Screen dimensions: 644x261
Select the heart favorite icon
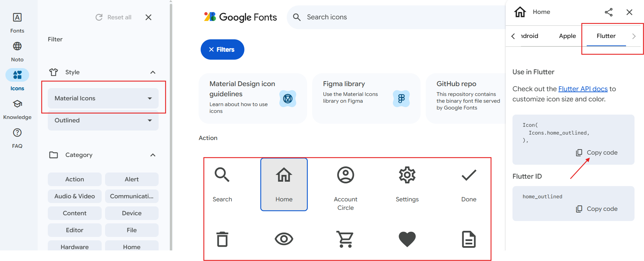click(x=407, y=239)
